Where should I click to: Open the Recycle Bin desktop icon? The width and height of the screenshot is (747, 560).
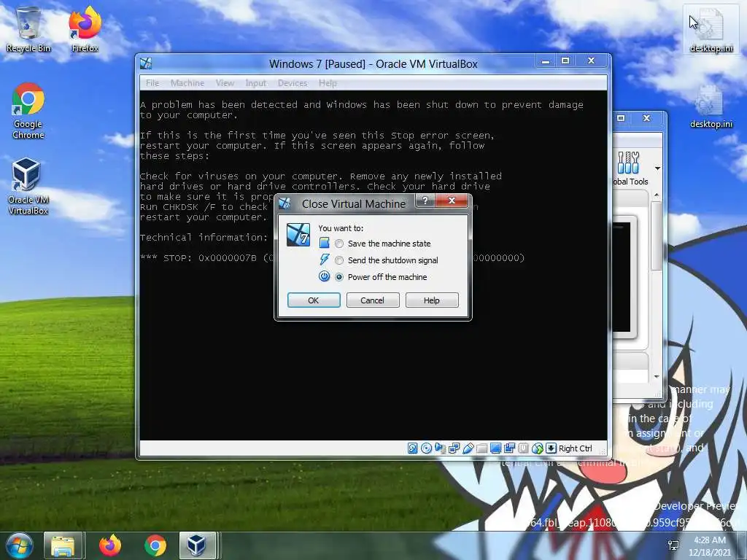pyautogui.click(x=28, y=29)
